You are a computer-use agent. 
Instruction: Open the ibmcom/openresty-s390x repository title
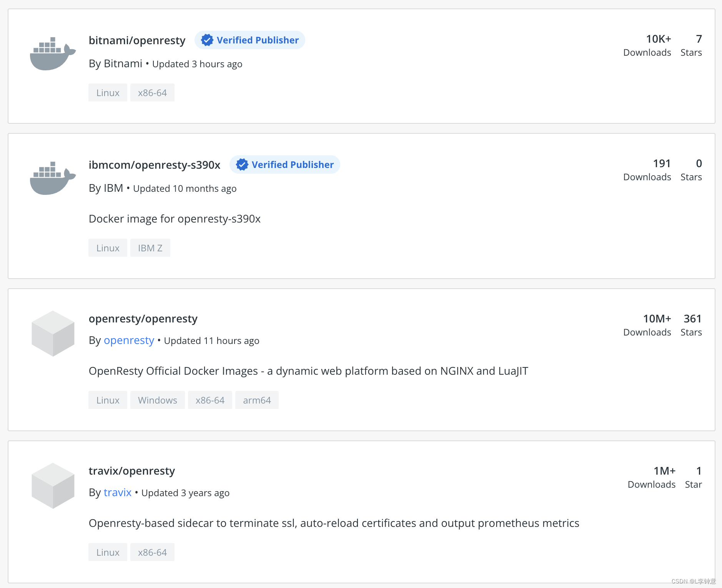click(x=155, y=165)
